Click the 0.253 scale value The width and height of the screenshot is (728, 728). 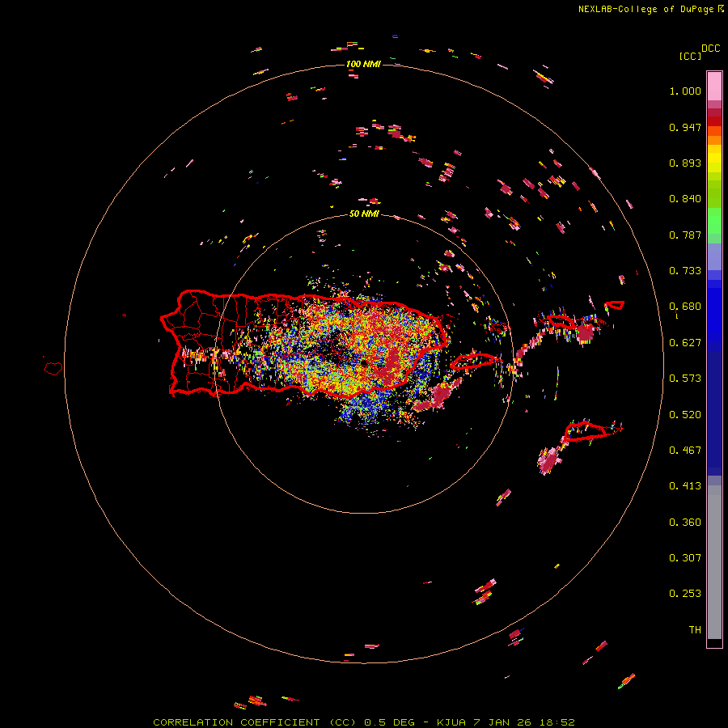point(685,594)
